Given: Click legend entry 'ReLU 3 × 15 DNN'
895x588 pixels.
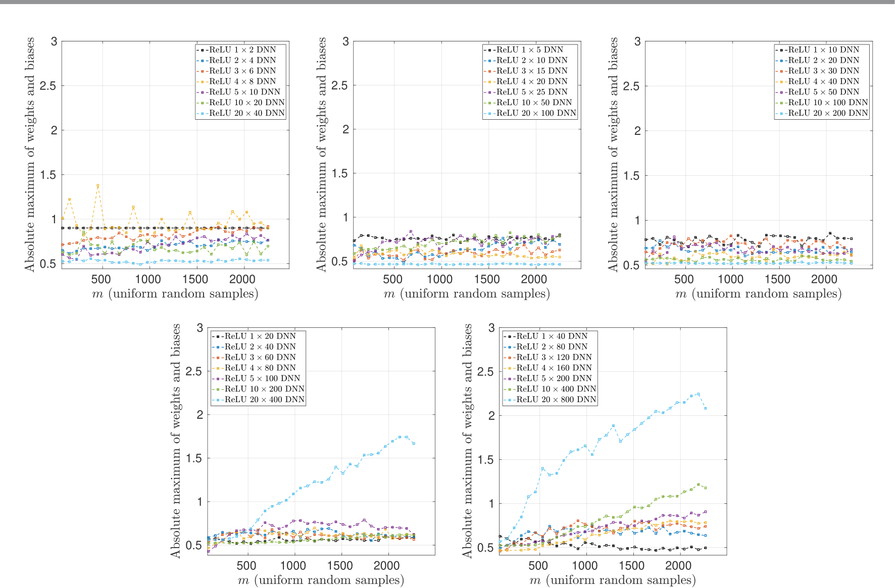Looking at the screenshot, I should pos(526,71).
